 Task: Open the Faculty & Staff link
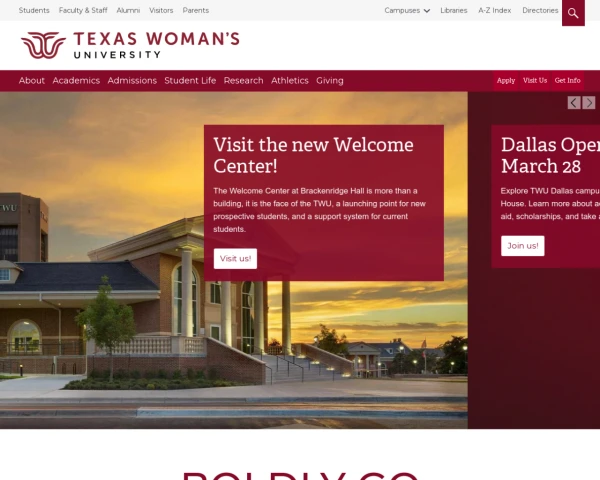(x=83, y=10)
